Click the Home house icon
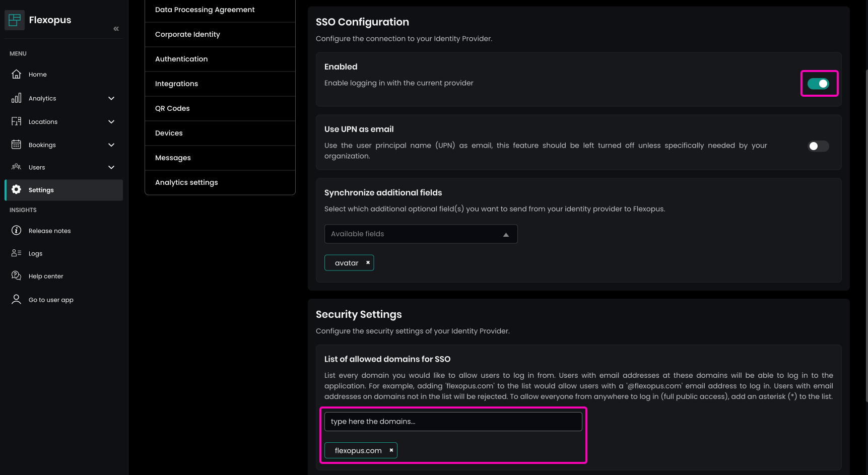This screenshot has width=868, height=475. [17, 74]
